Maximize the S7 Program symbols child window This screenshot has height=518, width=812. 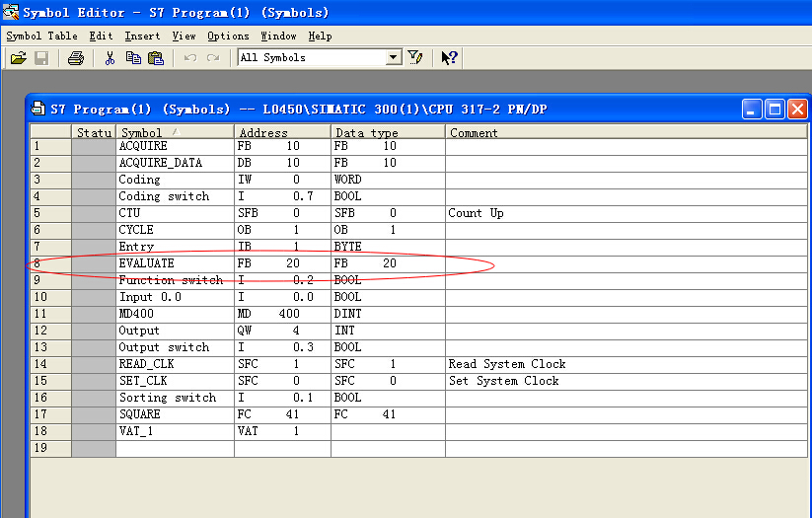click(x=775, y=109)
